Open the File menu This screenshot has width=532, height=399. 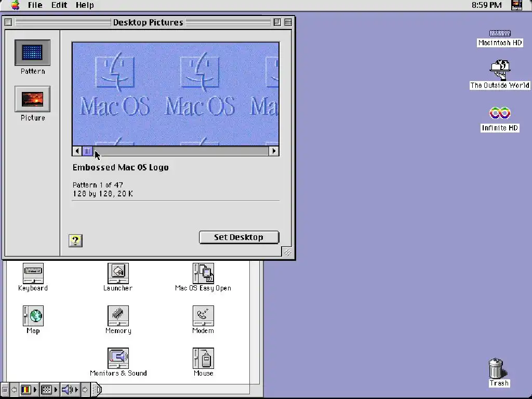tap(35, 5)
